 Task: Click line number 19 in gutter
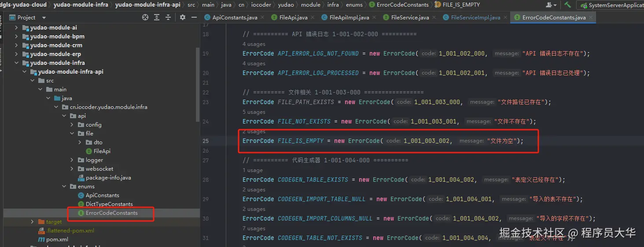tap(206, 53)
